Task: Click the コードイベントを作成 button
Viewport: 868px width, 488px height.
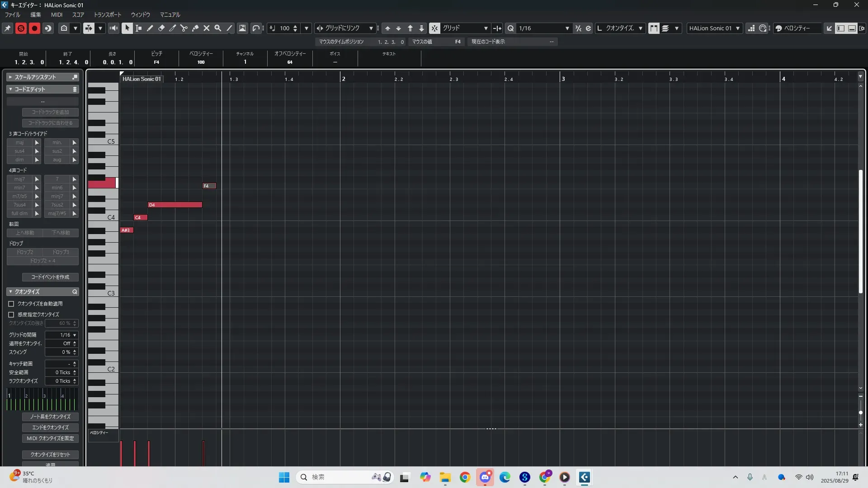Action: click(50, 277)
